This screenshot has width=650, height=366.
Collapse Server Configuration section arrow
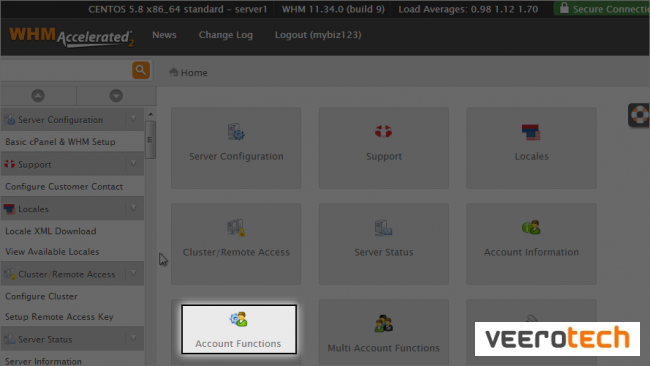133,119
